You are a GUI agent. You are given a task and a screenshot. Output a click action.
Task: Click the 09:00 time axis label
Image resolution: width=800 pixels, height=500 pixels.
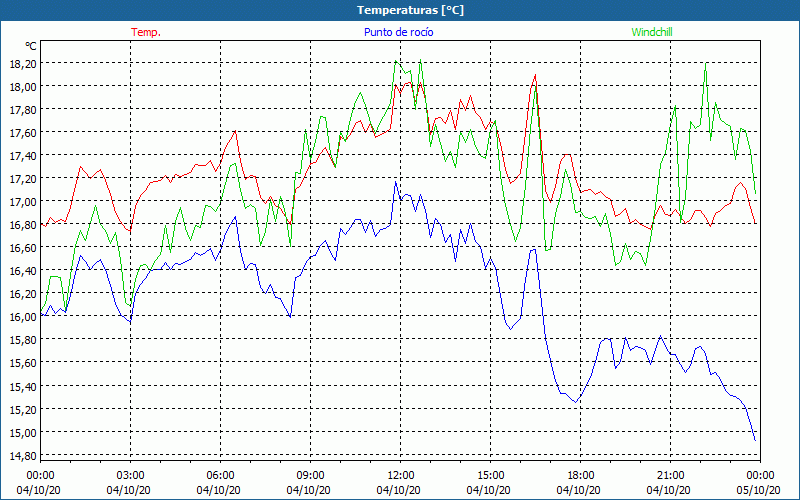coord(310,475)
